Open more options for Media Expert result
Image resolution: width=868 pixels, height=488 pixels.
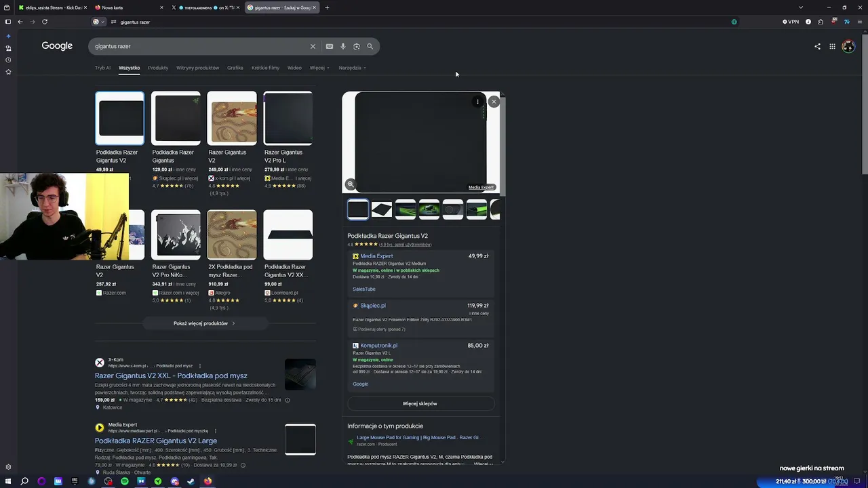pos(216,431)
